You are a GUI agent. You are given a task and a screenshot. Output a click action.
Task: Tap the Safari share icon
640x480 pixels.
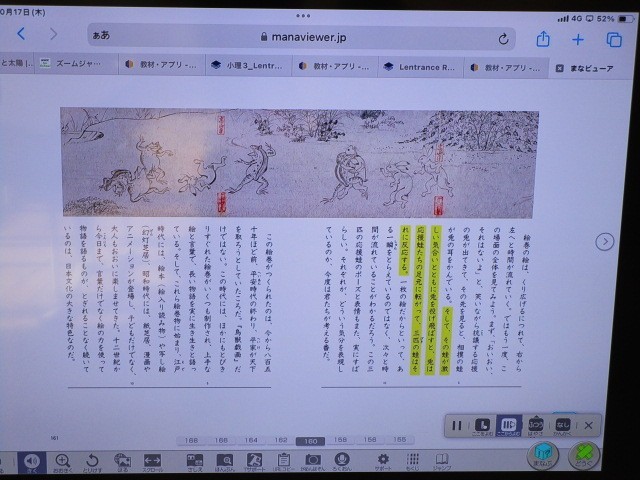tap(543, 39)
